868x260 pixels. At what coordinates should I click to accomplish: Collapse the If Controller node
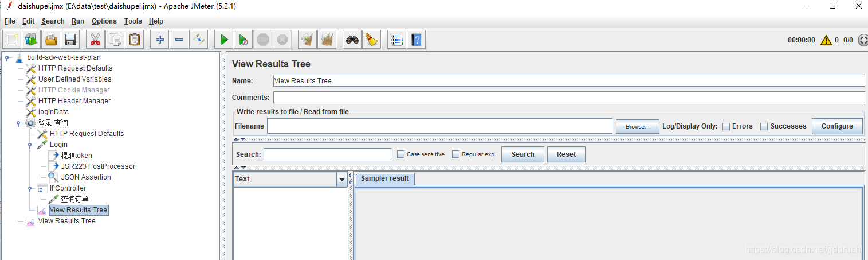30,188
